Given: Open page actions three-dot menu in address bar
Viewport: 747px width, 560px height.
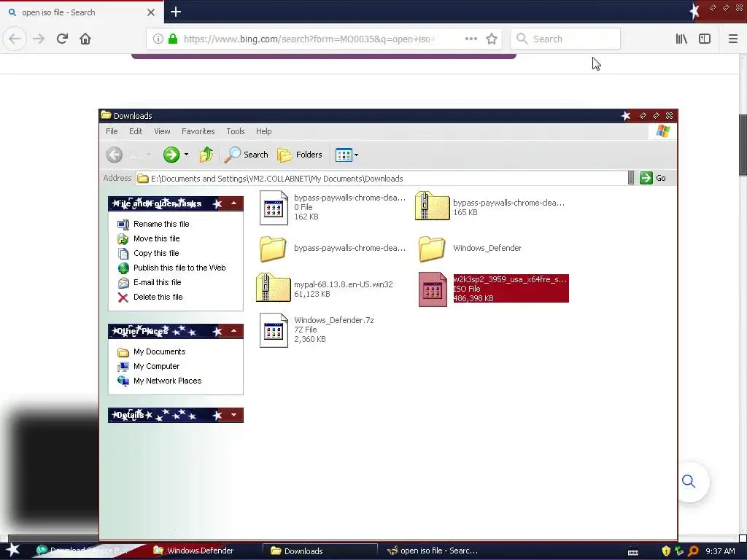Looking at the screenshot, I should pos(471,39).
